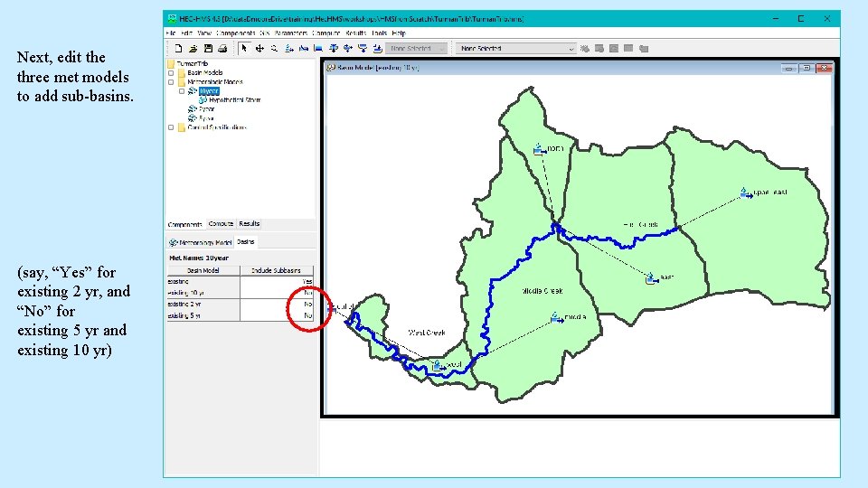The image size is (868, 488).
Task: Collapse the Meteorologic Models folder node
Action: pos(171,82)
